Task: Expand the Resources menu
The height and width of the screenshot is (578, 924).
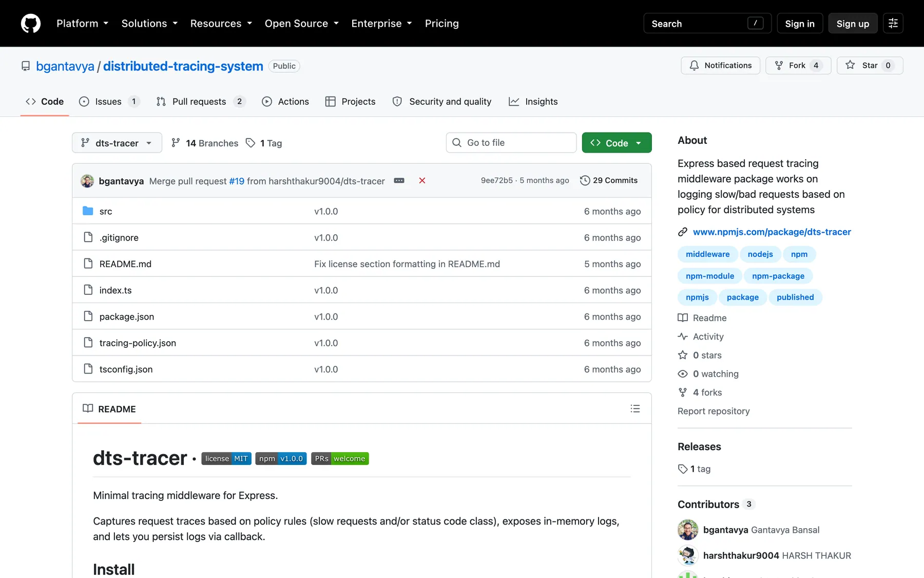Action: pyautogui.click(x=221, y=24)
